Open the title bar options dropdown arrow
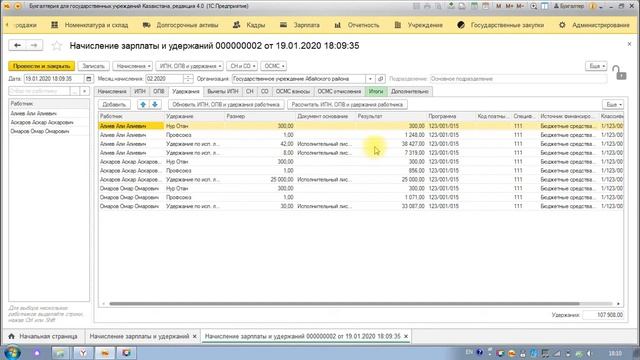 tap(602, 6)
